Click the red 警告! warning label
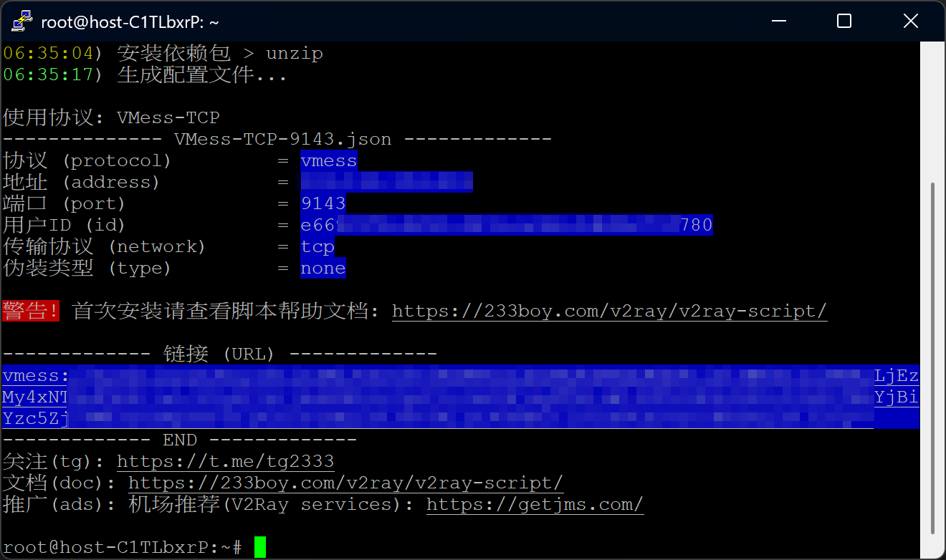The height and width of the screenshot is (560, 946). click(30, 312)
